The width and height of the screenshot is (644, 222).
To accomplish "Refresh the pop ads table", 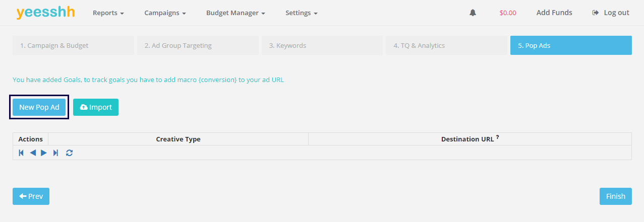I will coord(69,153).
